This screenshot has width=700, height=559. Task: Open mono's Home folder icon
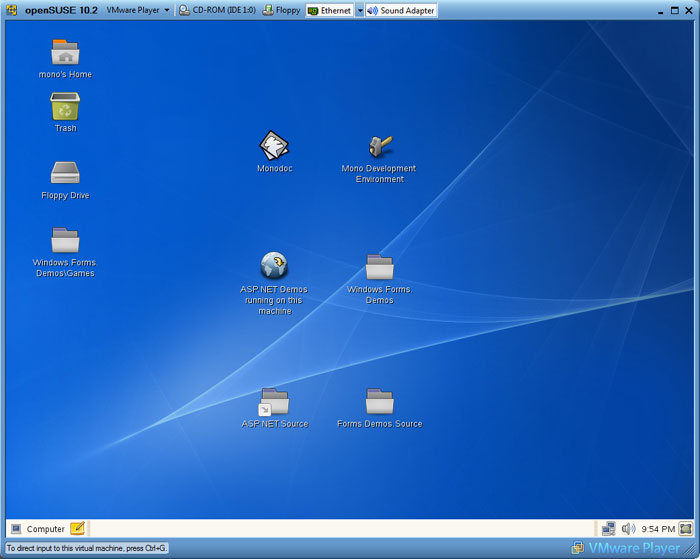[x=65, y=53]
